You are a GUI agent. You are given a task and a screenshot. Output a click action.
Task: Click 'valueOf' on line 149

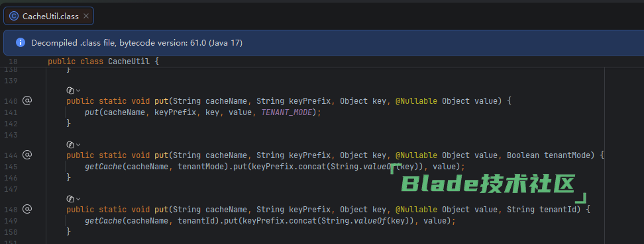coord(370,221)
